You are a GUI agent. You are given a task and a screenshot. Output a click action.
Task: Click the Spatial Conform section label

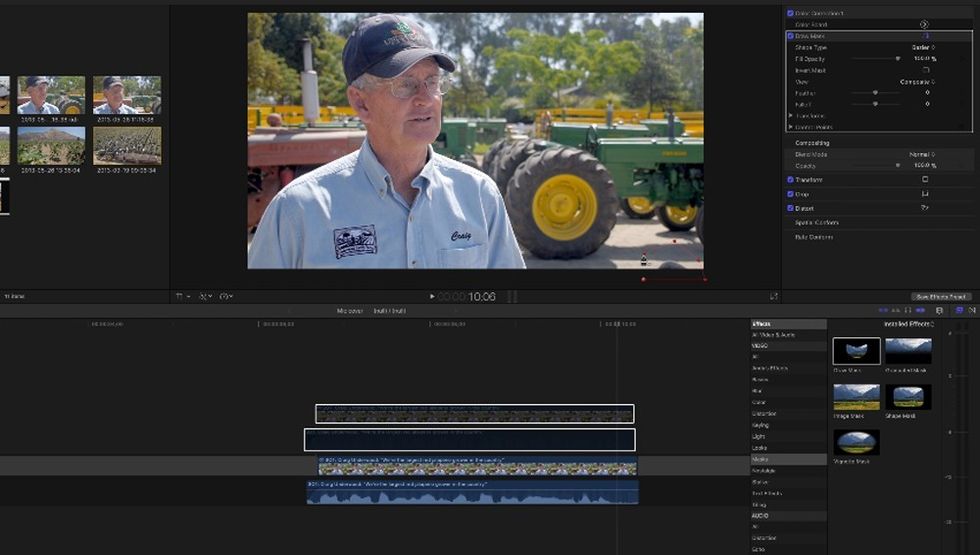pos(816,222)
